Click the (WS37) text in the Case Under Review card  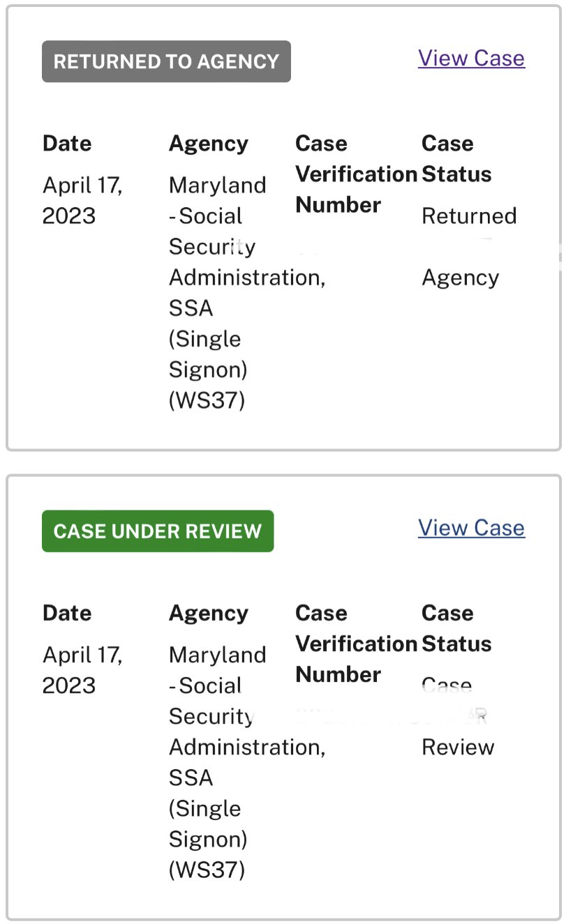pos(207,871)
